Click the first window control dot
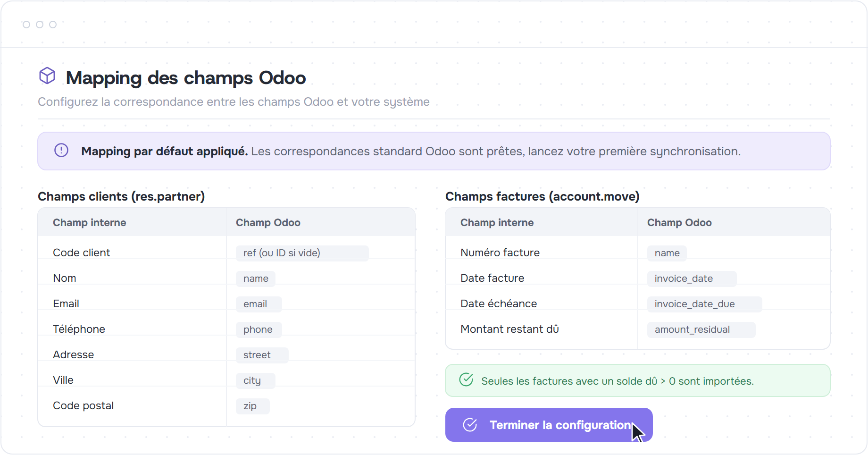Image resolution: width=868 pixels, height=455 pixels. point(26,25)
